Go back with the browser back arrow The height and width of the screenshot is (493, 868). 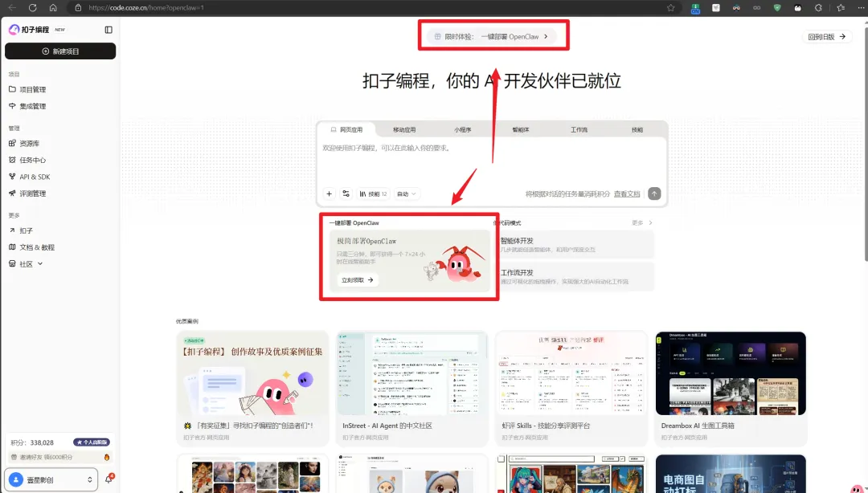(x=12, y=8)
